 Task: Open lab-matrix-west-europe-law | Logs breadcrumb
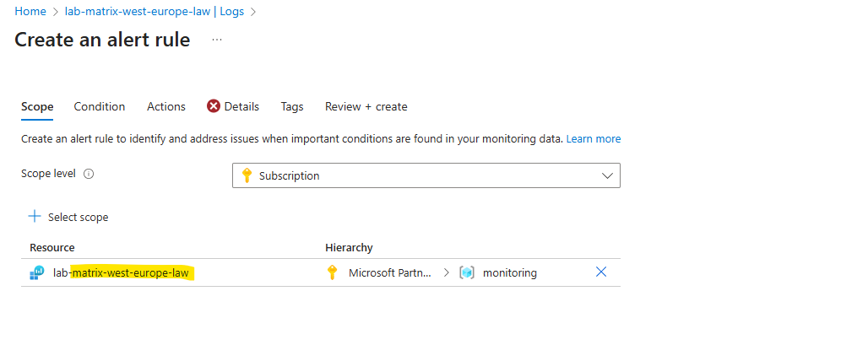(155, 11)
